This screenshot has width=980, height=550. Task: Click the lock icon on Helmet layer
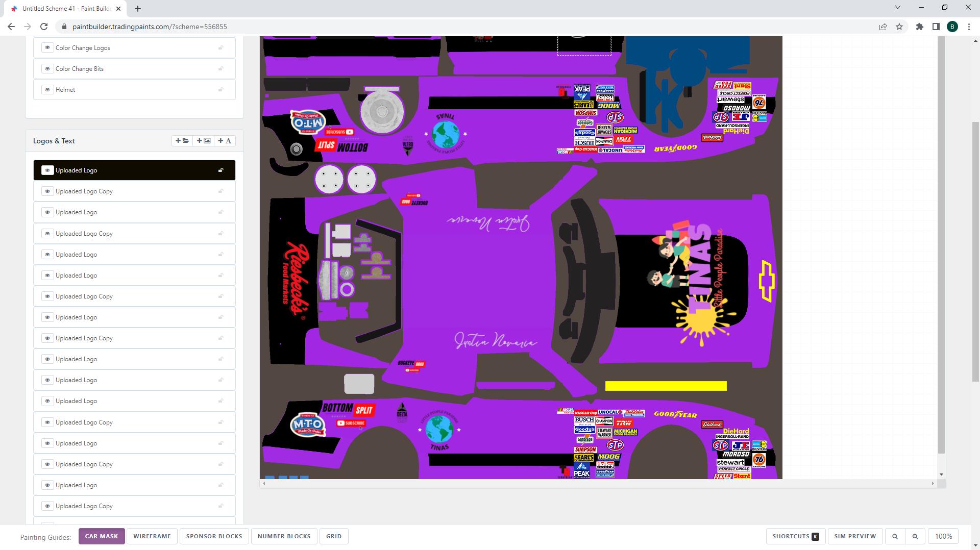[221, 90]
